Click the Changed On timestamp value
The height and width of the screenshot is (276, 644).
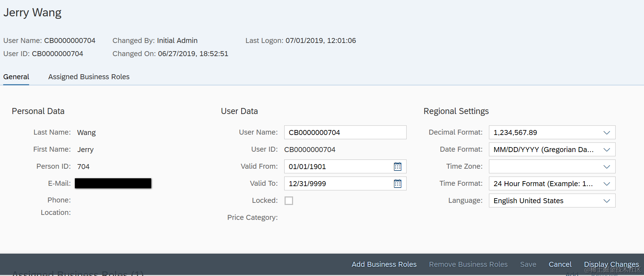pyautogui.click(x=193, y=54)
